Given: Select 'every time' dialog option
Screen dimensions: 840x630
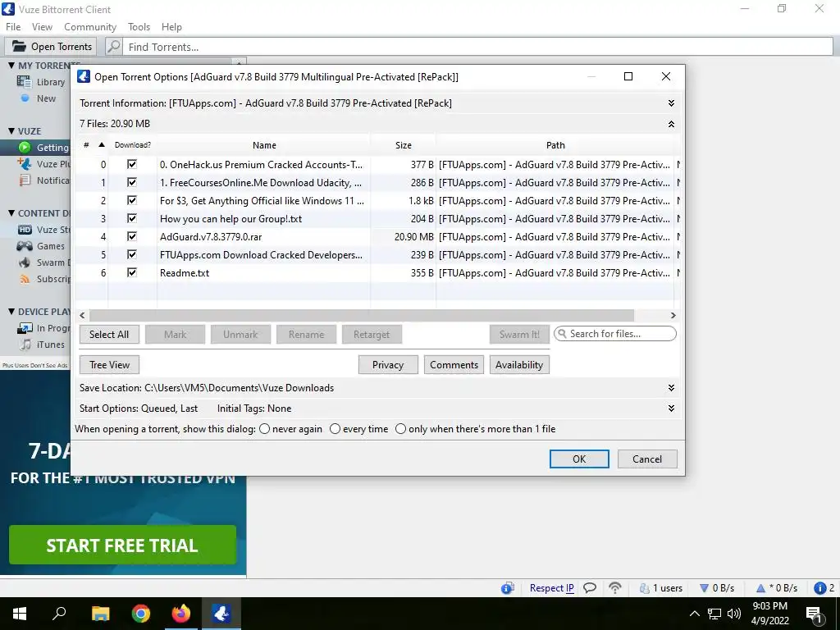Looking at the screenshot, I should coord(335,429).
